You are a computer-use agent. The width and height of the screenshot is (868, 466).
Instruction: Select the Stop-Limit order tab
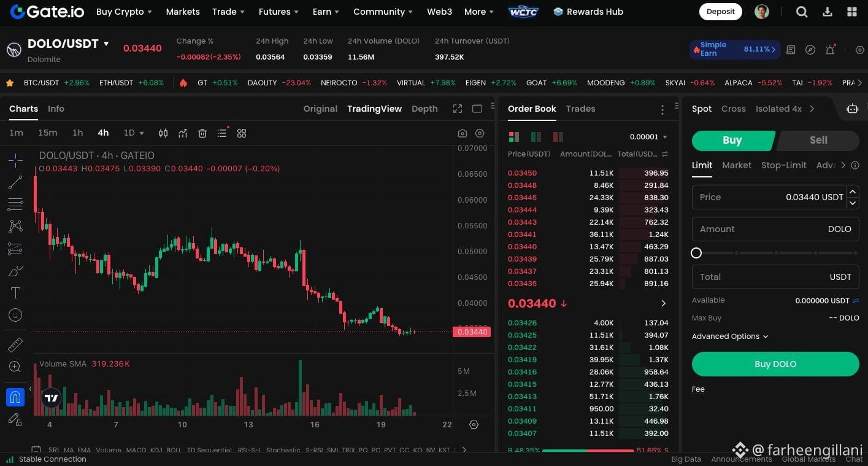tap(784, 165)
